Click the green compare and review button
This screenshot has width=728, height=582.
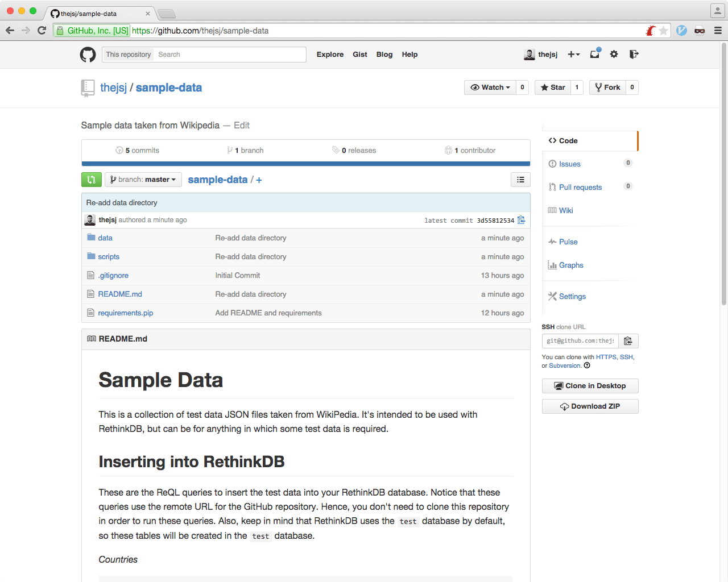[x=92, y=180]
